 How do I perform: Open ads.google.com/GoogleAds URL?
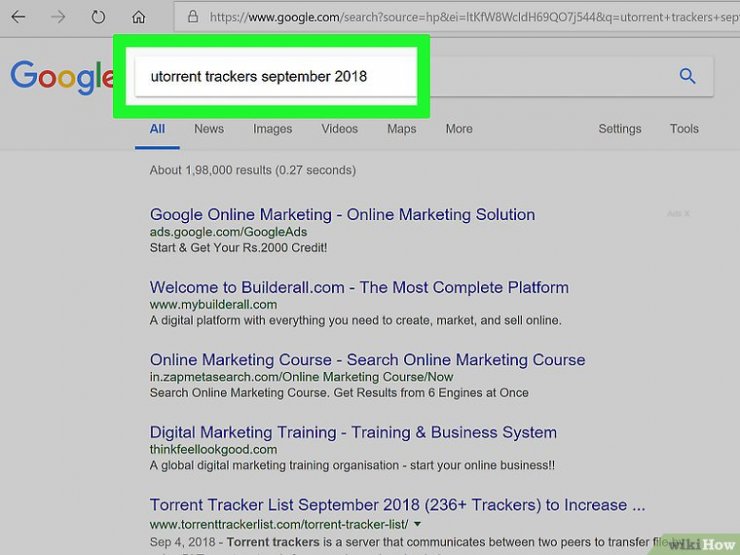228,232
